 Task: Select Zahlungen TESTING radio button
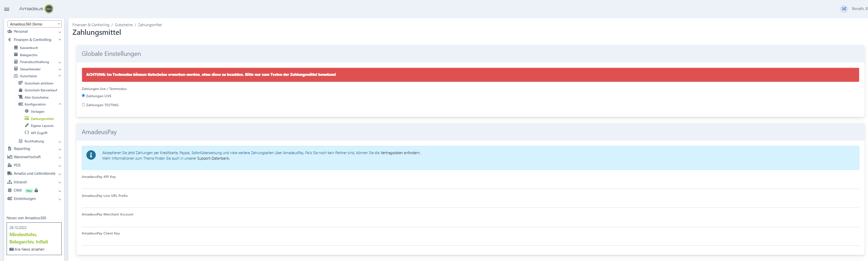tap(83, 104)
